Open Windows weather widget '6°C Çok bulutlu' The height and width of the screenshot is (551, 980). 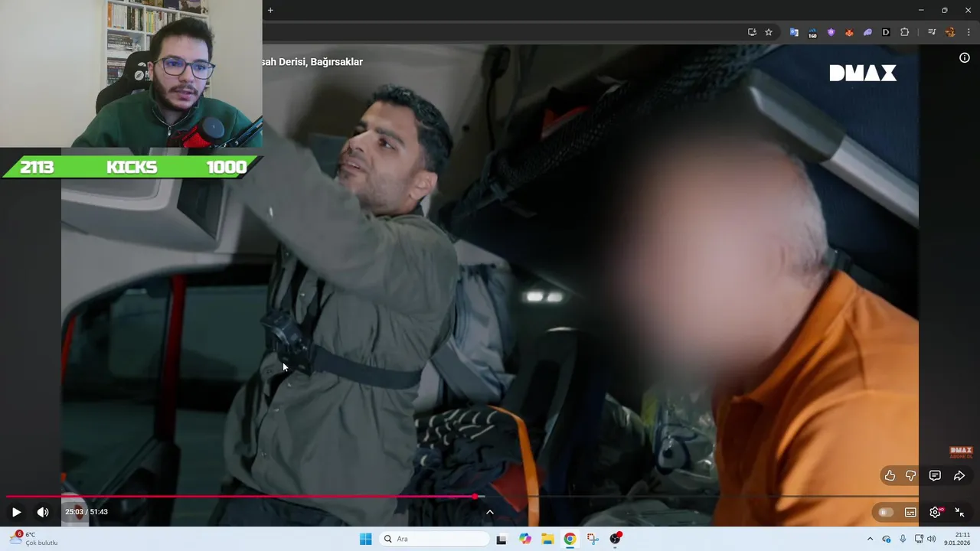[34, 539]
